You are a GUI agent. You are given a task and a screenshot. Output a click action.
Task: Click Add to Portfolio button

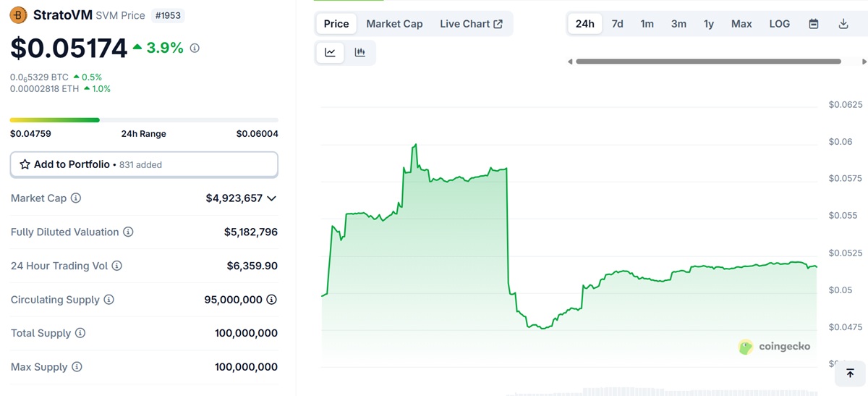144,164
